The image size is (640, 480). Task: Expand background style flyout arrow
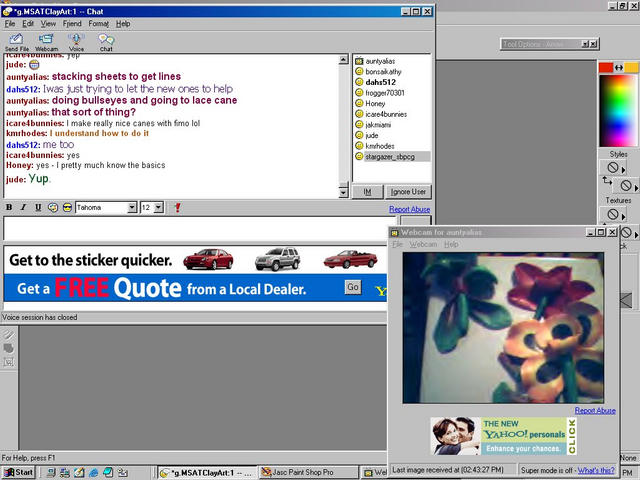click(x=636, y=188)
